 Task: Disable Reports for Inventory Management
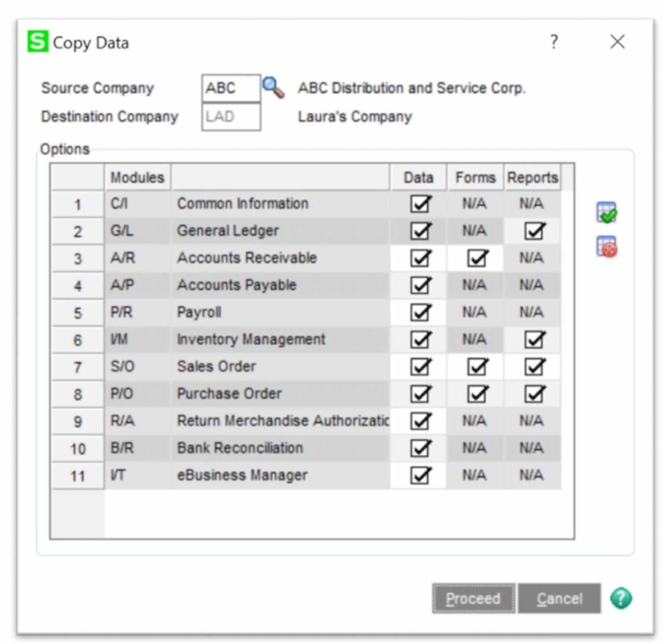click(533, 339)
